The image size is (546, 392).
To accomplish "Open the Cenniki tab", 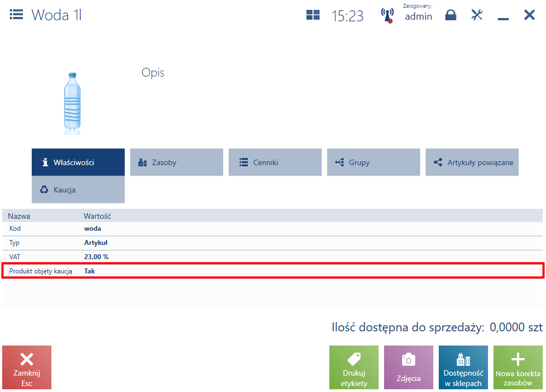I will pos(275,162).
